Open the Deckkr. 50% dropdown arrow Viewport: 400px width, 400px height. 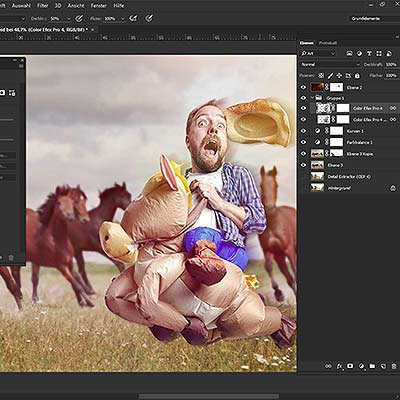tap(69, 19)
